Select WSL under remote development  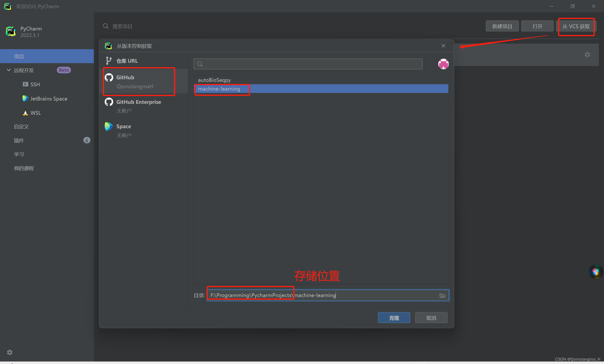pos(35,113)
